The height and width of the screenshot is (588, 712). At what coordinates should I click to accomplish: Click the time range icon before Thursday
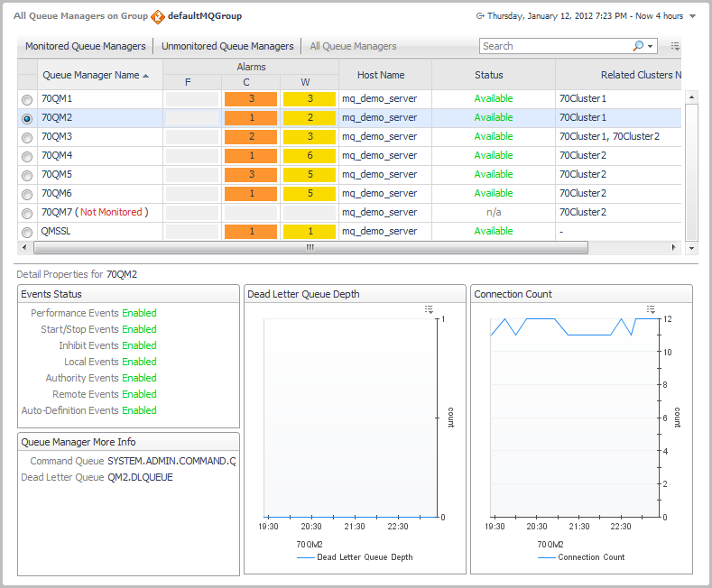tap(480, 16)
